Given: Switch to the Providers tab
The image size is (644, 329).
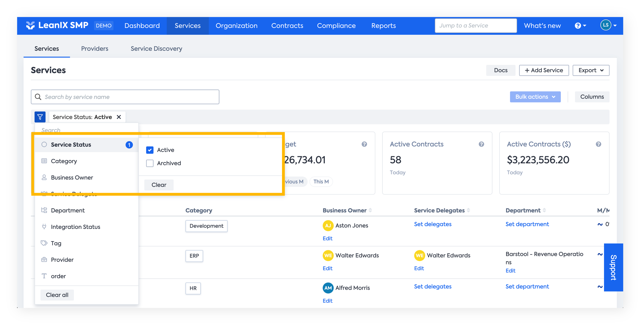Looking at the screenshot, I should pyautogui.click(x=94, y=48).
